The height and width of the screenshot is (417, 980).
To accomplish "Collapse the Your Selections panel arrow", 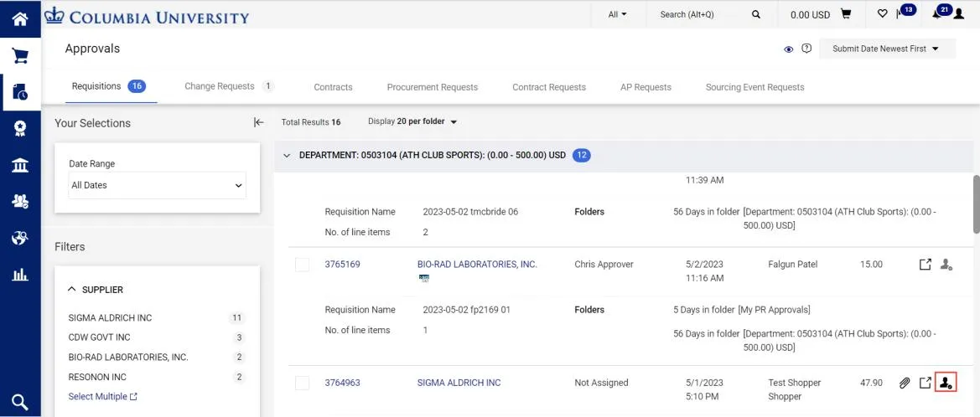I will pyautogui.click(x=259, y=122).
